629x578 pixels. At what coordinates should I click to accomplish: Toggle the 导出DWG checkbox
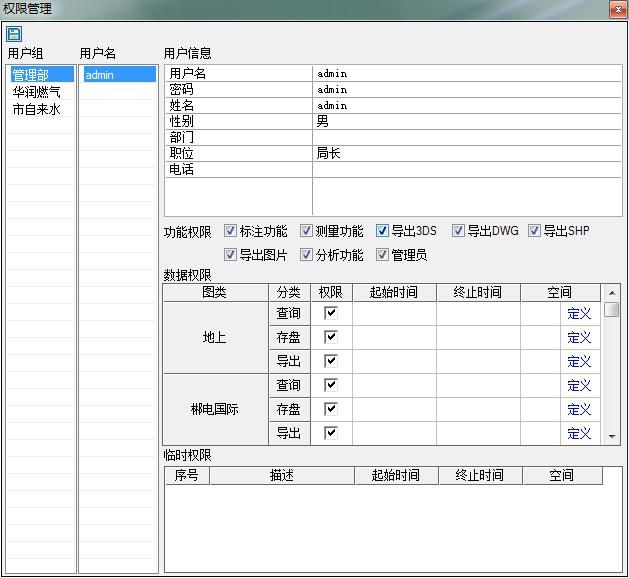click(459, 231)
